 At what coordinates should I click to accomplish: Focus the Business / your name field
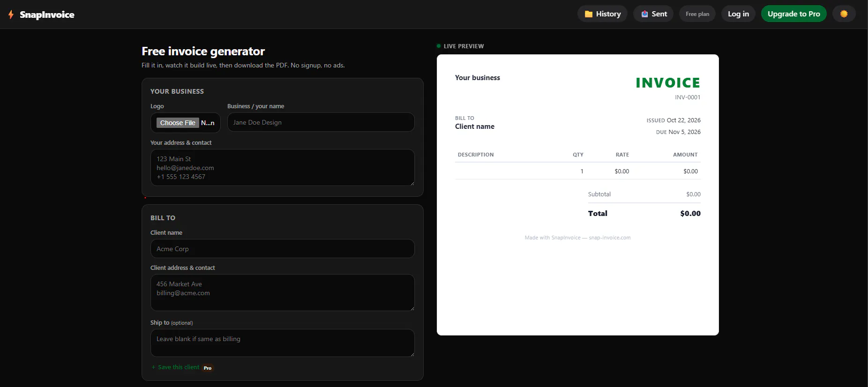click(x=321, y=122)
